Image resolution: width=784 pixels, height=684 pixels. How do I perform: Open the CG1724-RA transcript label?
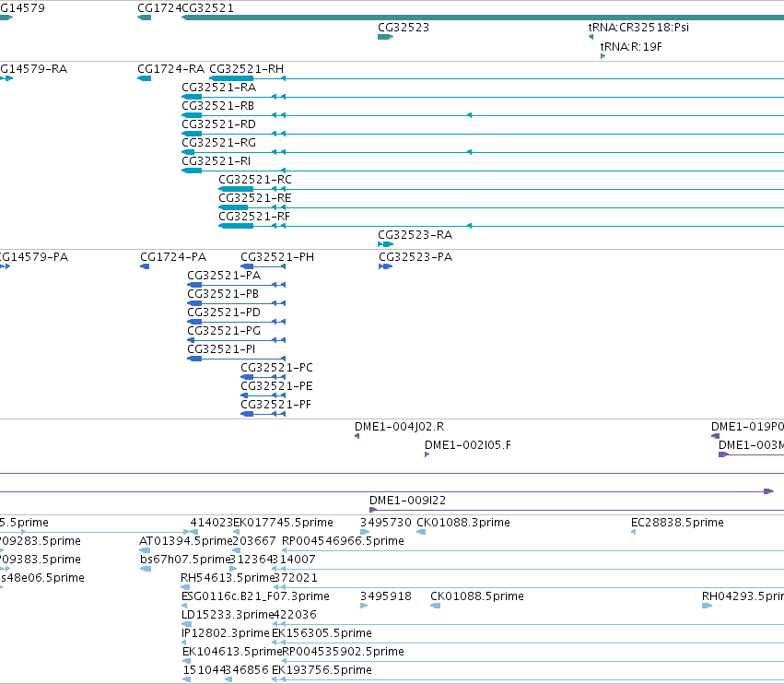click(x=171, y=68)
